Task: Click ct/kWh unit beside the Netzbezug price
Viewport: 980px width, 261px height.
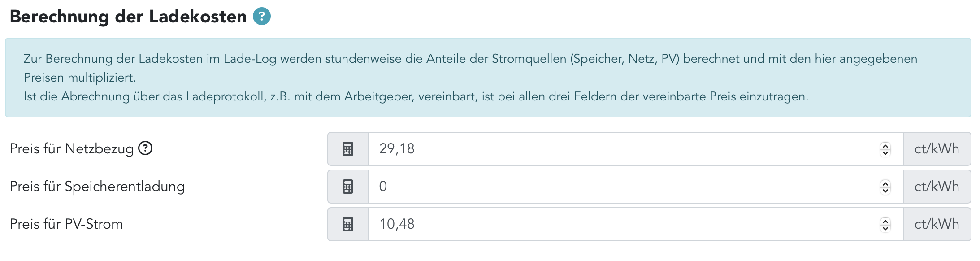Action: [x=937, y=149]
